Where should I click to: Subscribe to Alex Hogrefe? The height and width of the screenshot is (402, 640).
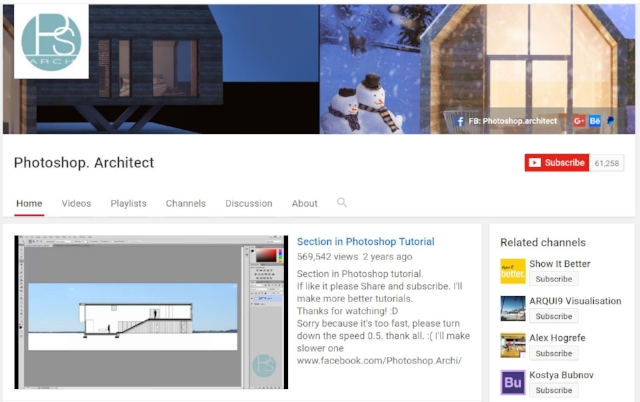click(x=553, y=353)
